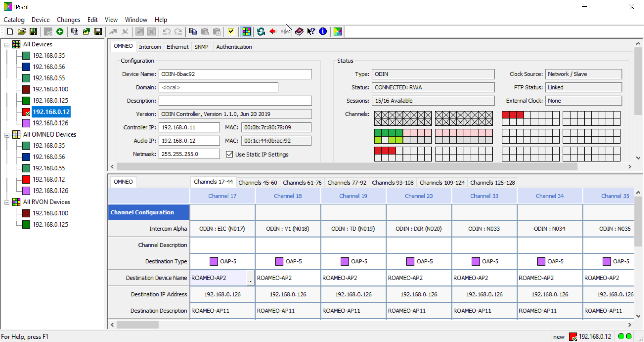Select 192.168.0.100 under All Devices
The width and height of the screenshot is (644, 342).
[x=50, y=89]
